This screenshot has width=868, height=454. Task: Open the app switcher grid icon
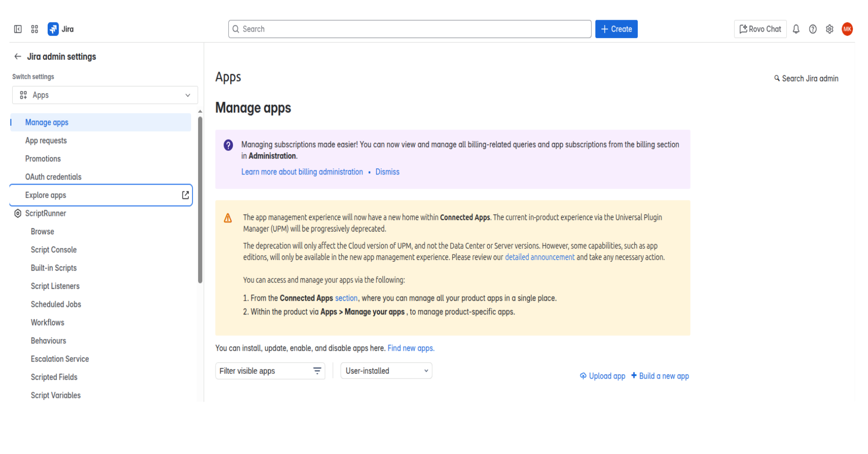pyautogui.click(x=34, y=29)
